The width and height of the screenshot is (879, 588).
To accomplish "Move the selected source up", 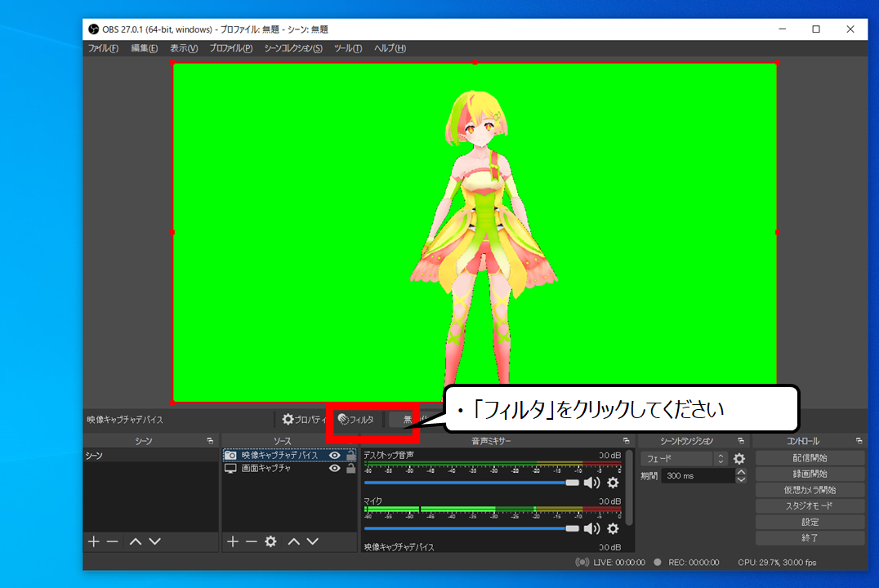I will (x=294, y=541).
